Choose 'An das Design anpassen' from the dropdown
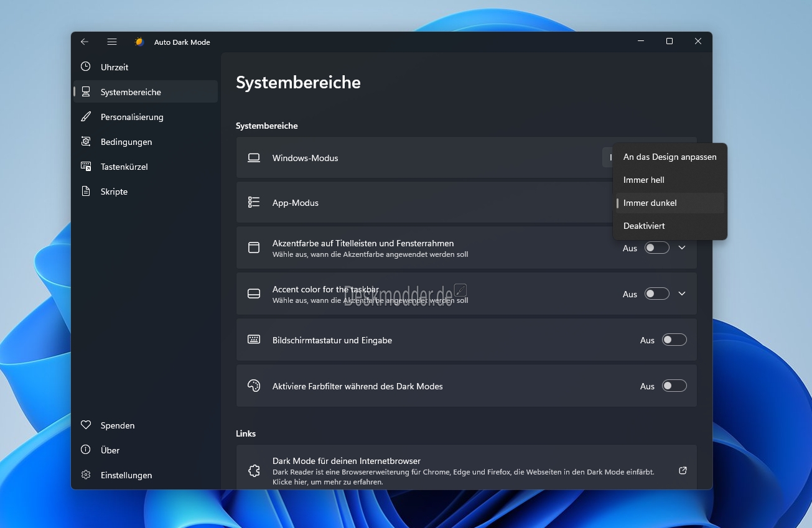This screenshot has height=528, width=812. (x=670, y=157)
